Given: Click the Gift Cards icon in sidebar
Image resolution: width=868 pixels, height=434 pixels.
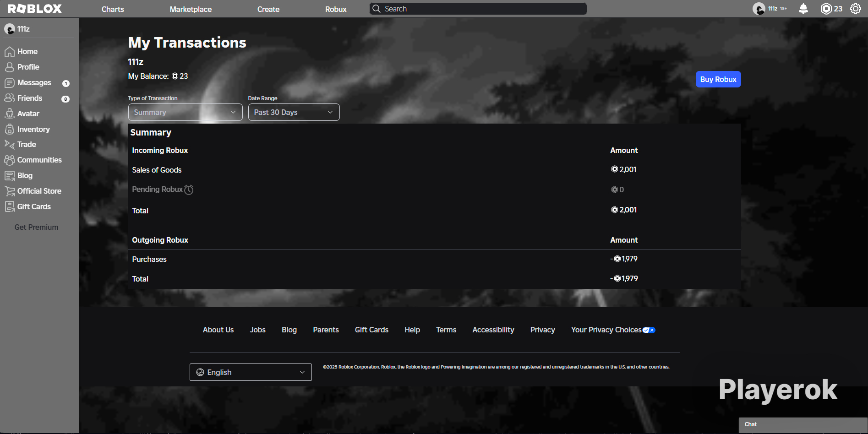Looking at the screenshot, I should click(10, 206).
